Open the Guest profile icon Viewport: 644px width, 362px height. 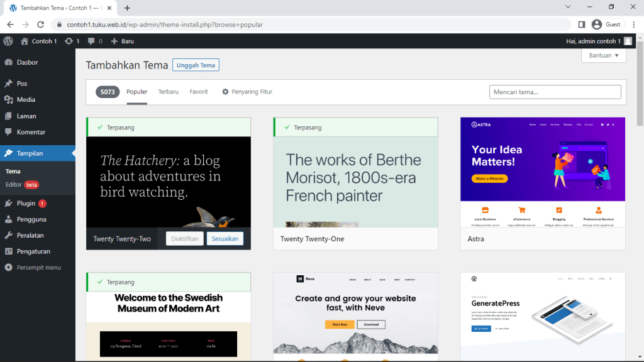coord(597,25)
